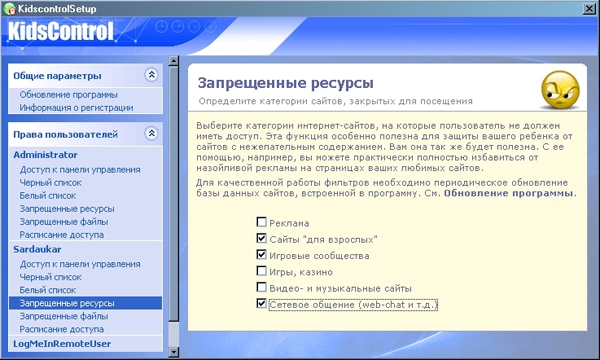Open Sardaukar's Доступ к панели управления
The image size is (600, 360).
[x=80, y=264]
